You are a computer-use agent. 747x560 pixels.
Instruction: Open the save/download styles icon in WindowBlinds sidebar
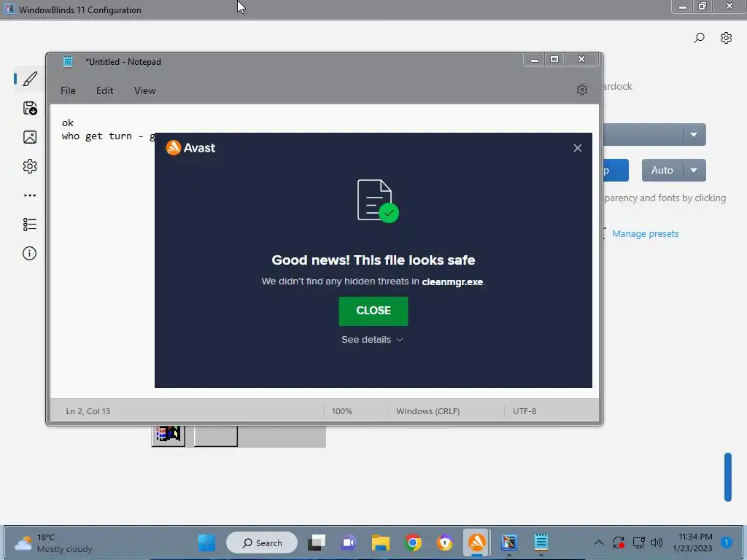[29, 108]
